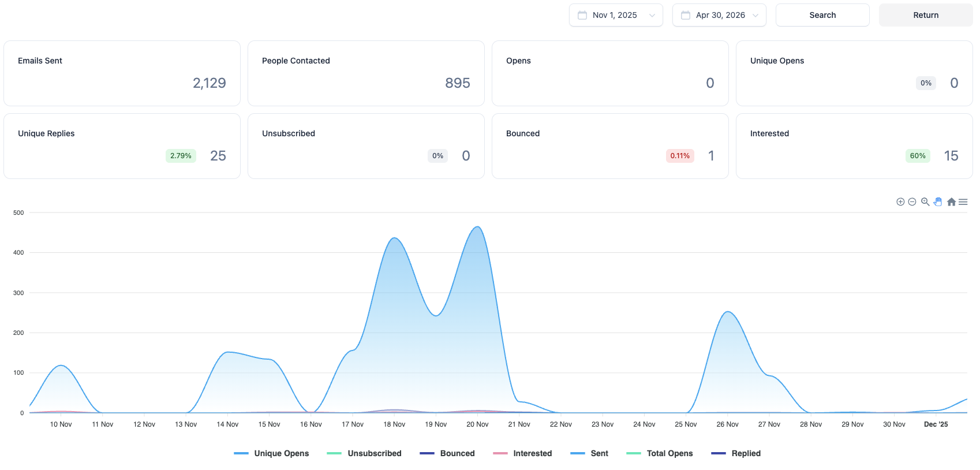Toggle Unique Opens series in legend
This screenshot has height=470, width=980.
tap(271, 453)
